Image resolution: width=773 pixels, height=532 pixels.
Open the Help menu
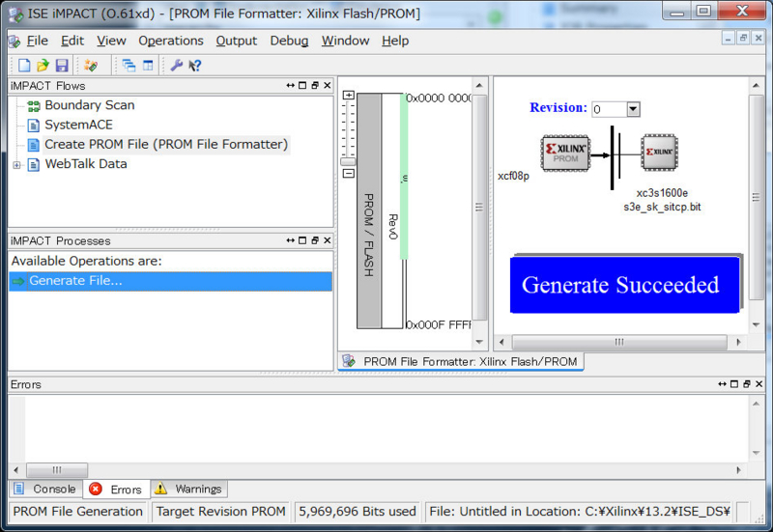(x=395, y=41)
